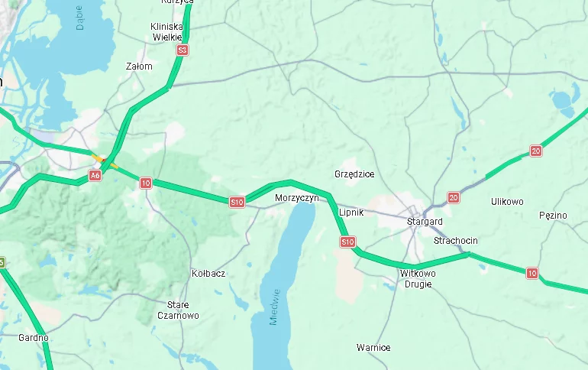Click the Miedwie lake name

tap(274, 307)
